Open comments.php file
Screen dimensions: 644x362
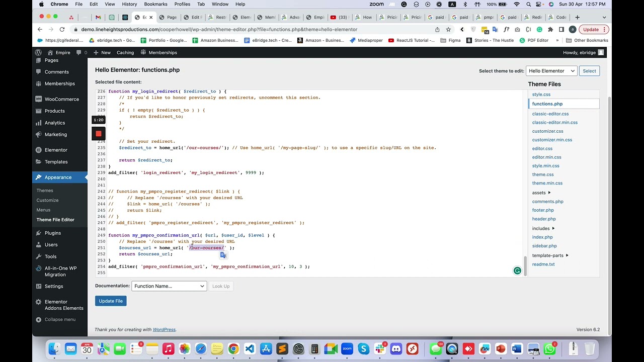click(547, 202)
